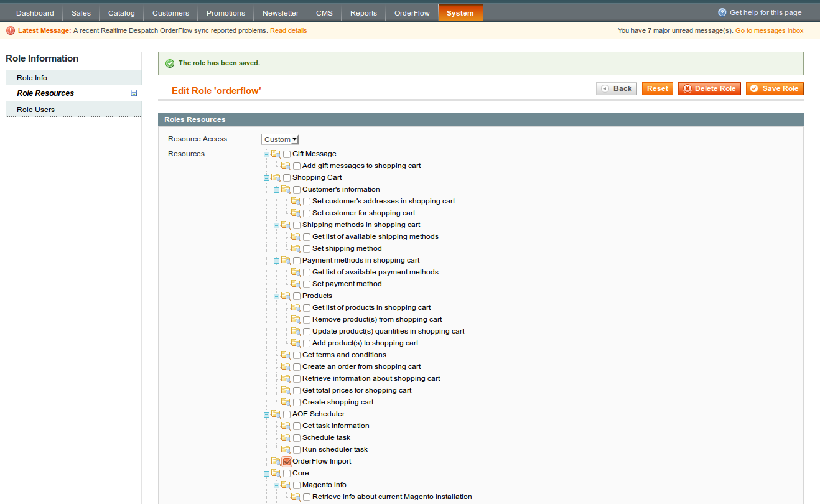Switch to the Reports menu tab

[363, 12]
